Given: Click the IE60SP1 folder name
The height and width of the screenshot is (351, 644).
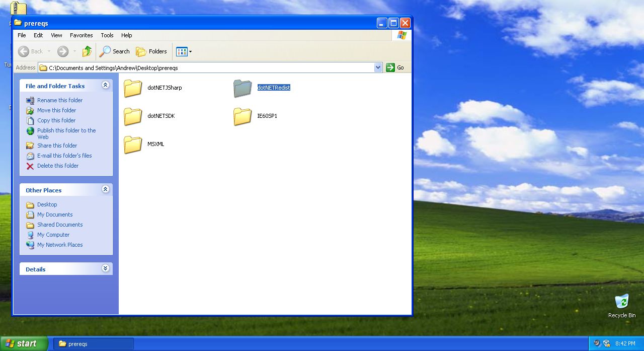Looking at the screenshot, I should 267,116.
